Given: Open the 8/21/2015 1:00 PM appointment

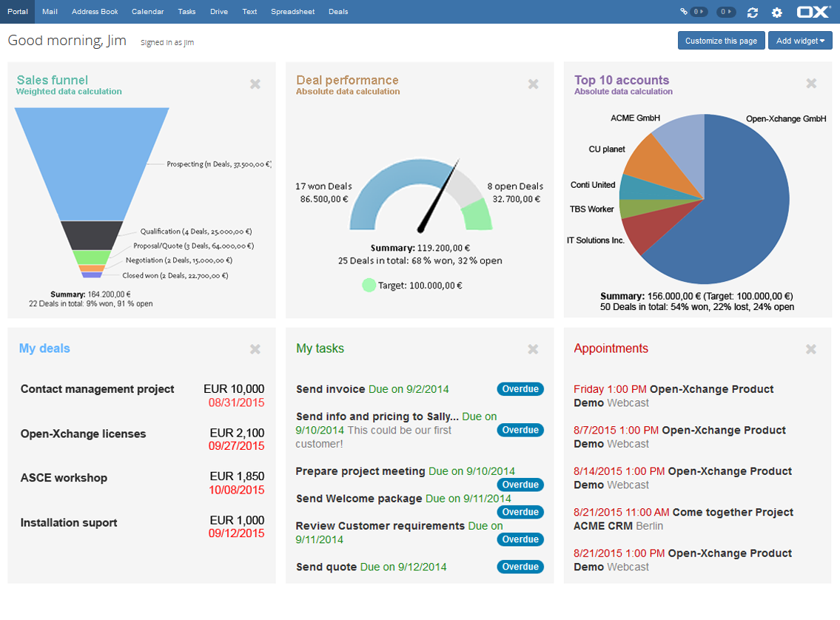Looking at the screenshot, I should tap(682, 560).
